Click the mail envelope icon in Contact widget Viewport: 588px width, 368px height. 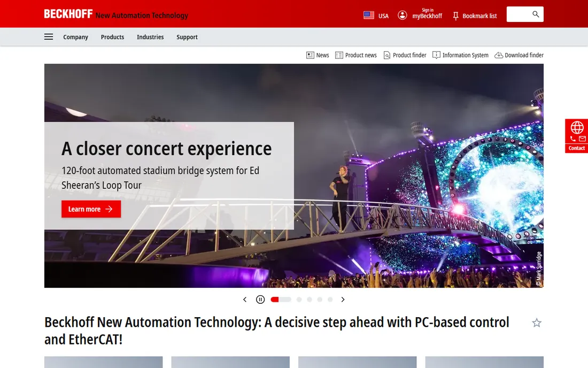pos(582,139)
